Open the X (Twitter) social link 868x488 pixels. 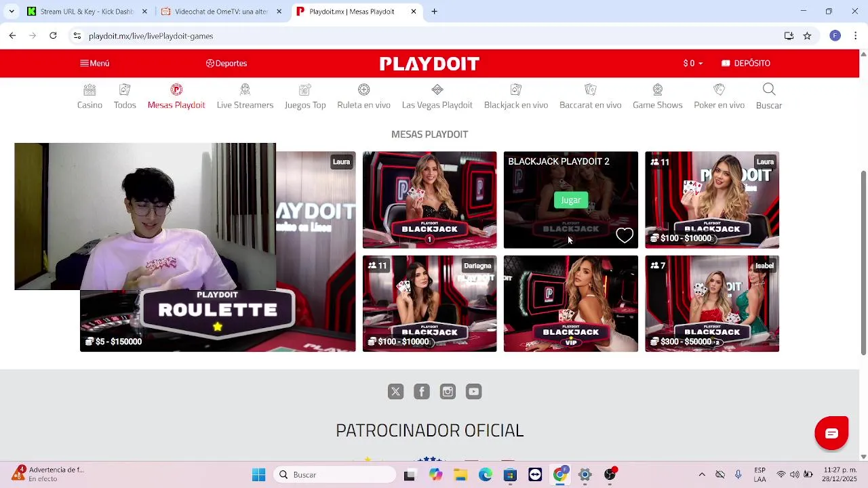coord(396,391)
